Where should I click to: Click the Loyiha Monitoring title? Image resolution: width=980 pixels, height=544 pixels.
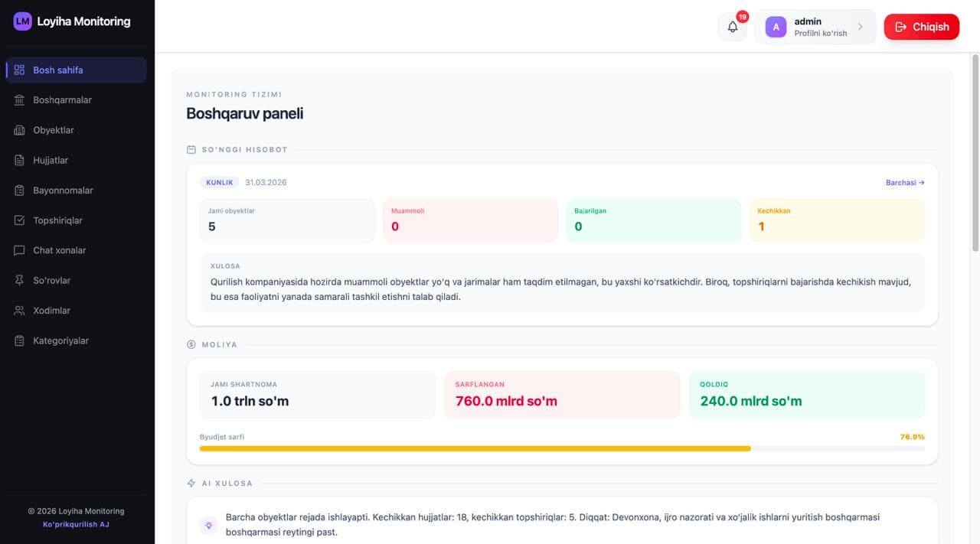click(83, 21)
